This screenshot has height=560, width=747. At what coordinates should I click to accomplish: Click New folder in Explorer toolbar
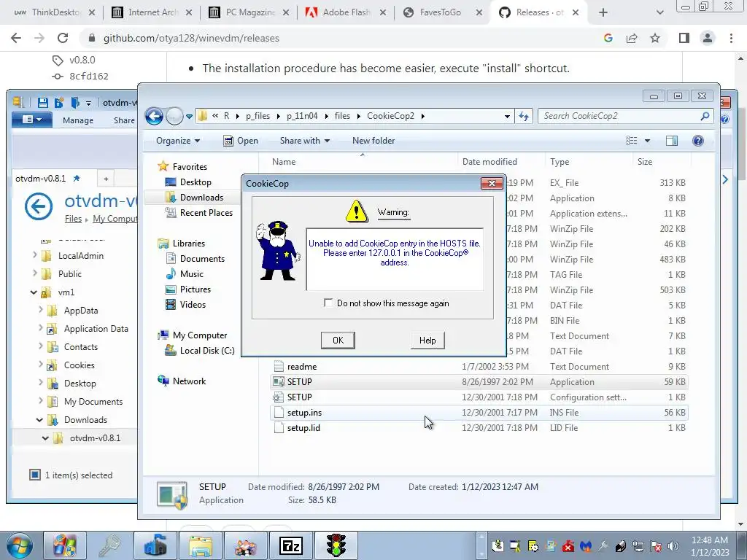373,141
